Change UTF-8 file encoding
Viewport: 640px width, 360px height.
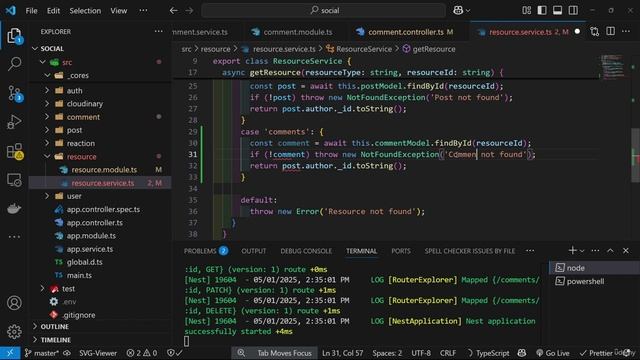[x=421, y=353]
